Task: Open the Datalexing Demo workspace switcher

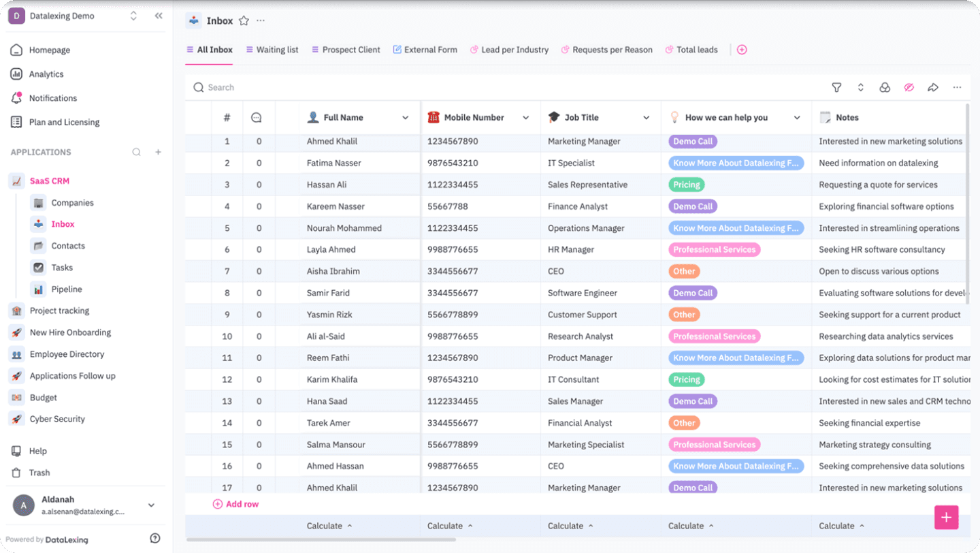Action: (x=133, y=16)
